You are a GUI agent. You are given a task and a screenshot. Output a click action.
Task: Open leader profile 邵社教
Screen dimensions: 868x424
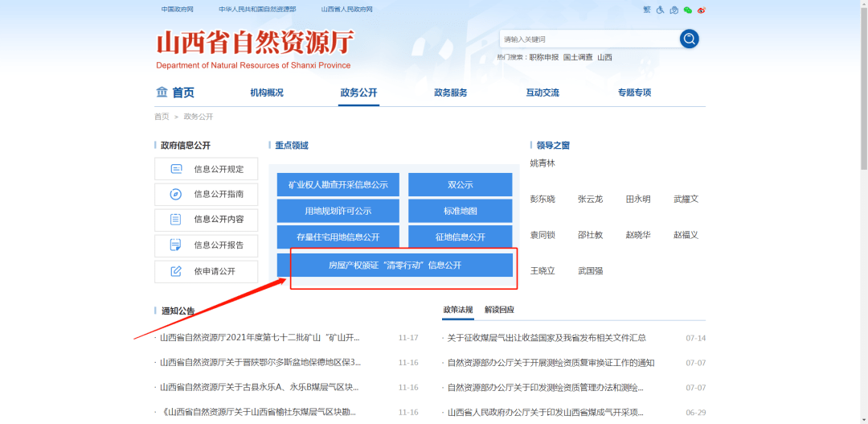[x=590, y=235]
